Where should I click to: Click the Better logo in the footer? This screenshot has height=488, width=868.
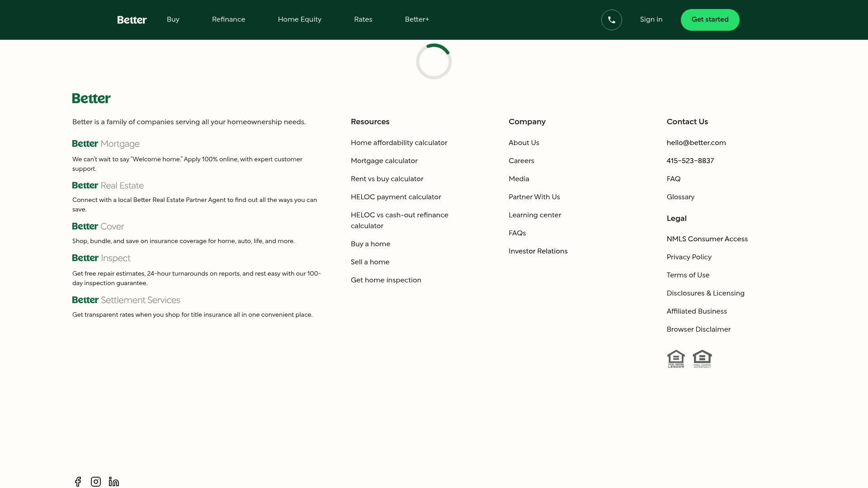click(x=91, y=98)
